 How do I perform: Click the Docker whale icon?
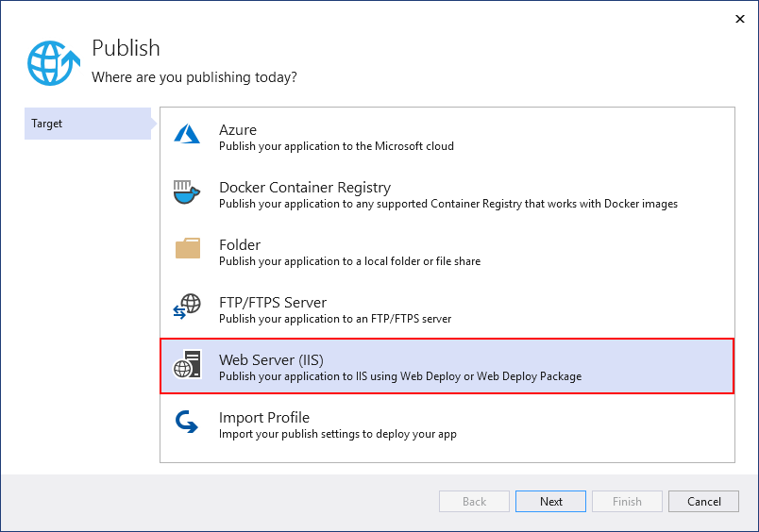click(x=187, y=192)
